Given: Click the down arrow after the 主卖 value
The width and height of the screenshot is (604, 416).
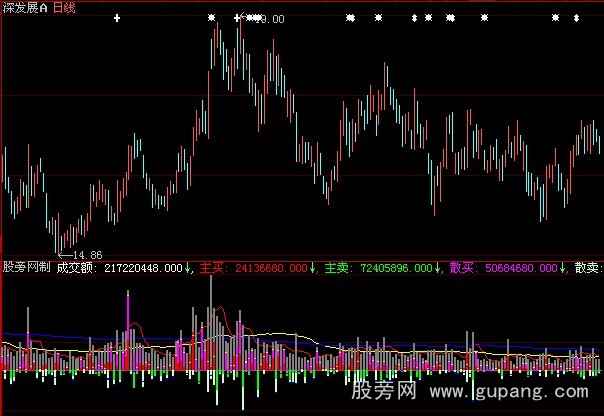Looking at the screenshot, I should click(437, 268).
